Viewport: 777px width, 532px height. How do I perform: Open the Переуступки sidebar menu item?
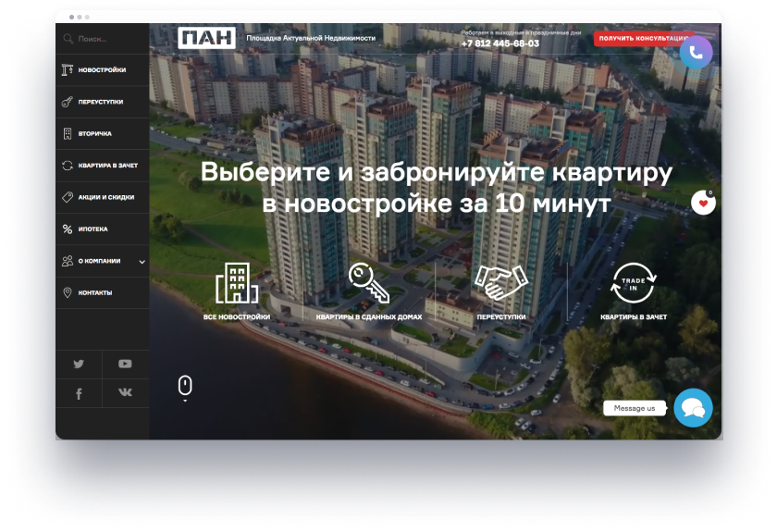[x=102, y=102]
